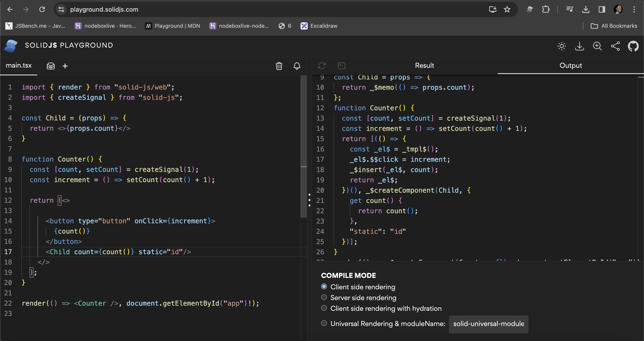Expand All Bookmarks in the bookmarks bar

(614, 26)
